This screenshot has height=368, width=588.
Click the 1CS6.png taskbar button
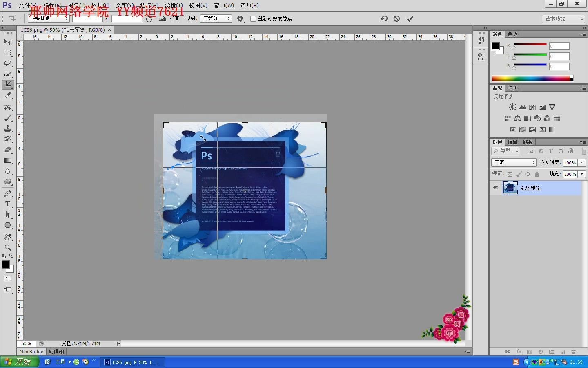tap(132, 362)
